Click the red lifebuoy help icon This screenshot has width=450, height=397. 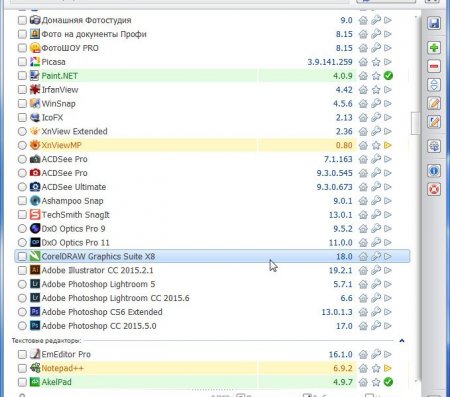click(x=434, y=189)
